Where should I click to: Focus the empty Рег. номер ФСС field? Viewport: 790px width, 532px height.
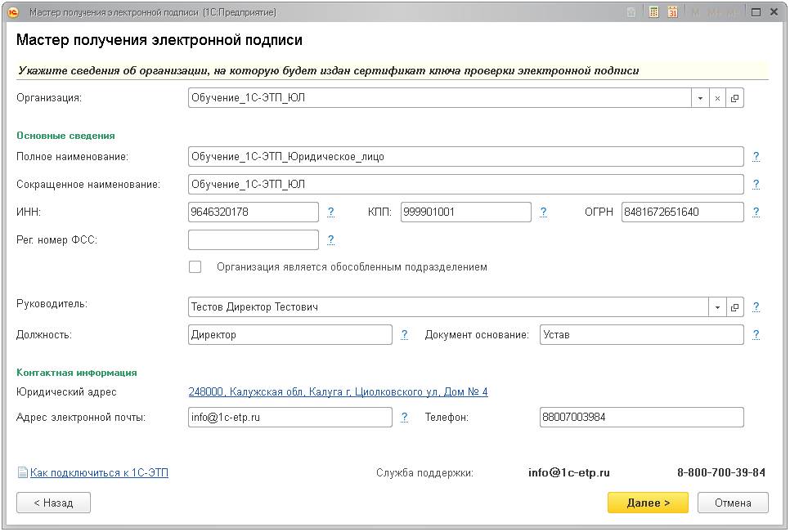(254, 240)
